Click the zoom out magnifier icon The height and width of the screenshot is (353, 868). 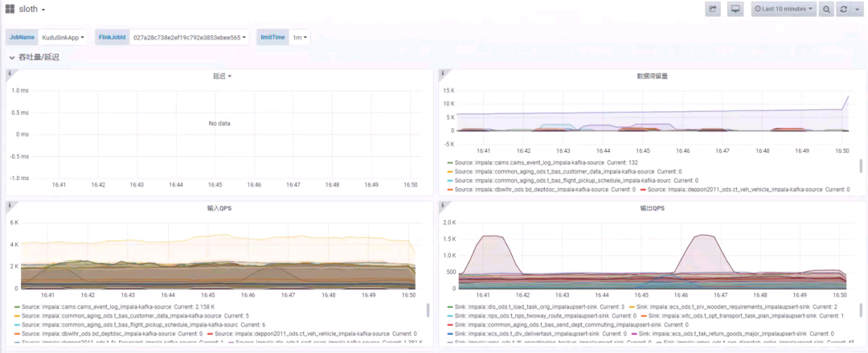(x=826, y=9)
